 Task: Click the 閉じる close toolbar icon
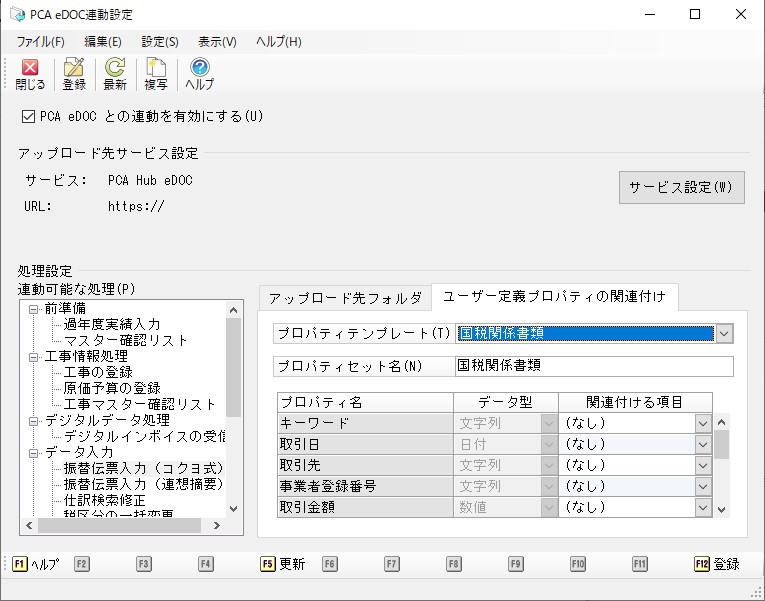[x=30, y=74]
